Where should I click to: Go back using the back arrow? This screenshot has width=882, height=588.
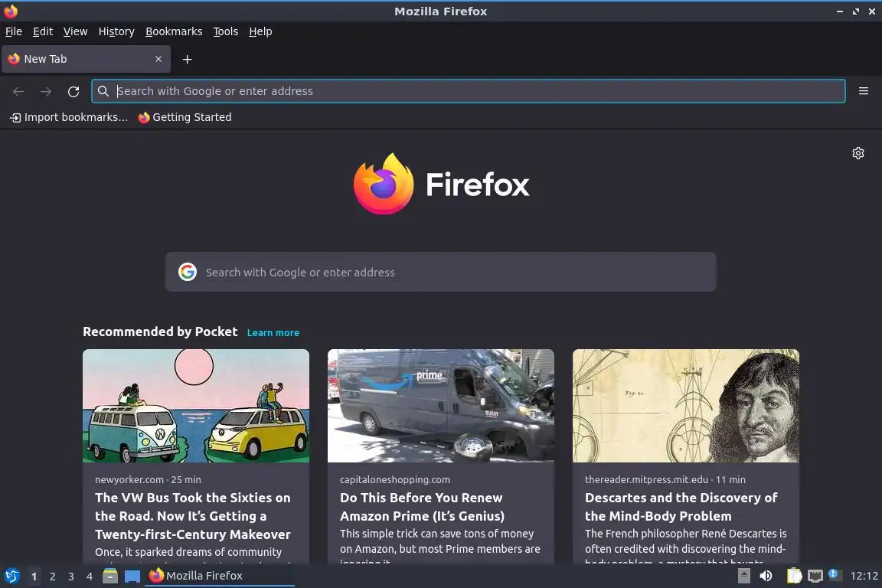[18, 91]
